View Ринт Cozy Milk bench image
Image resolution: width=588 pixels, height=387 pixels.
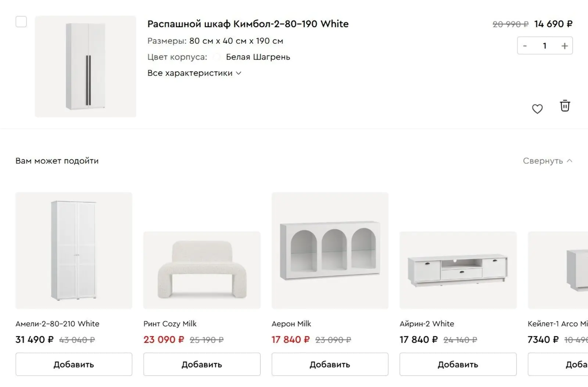coord(202,270)
